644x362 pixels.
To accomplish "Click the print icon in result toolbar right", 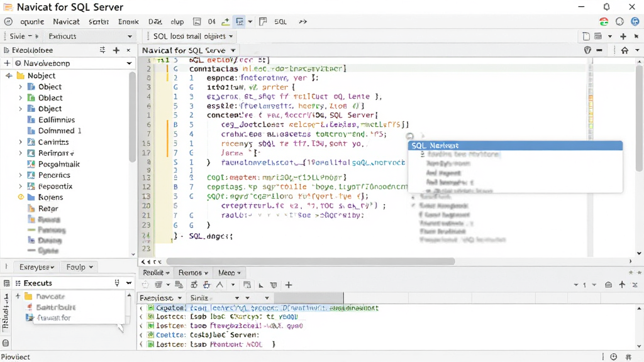I will tap(608, 285).
